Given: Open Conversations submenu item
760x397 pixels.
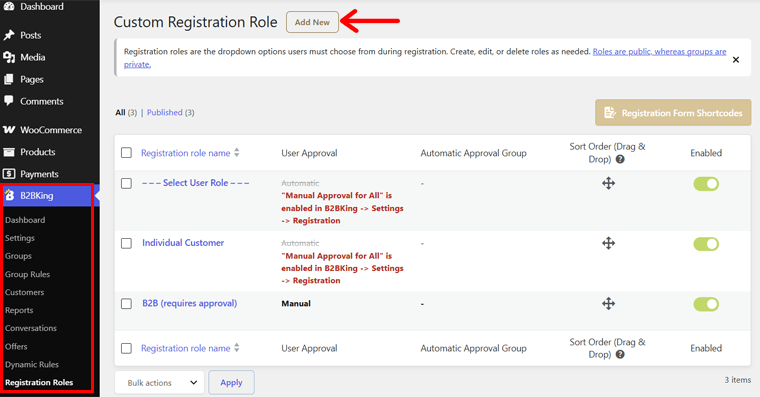Looking at the screenshot, I should point(31,328).
